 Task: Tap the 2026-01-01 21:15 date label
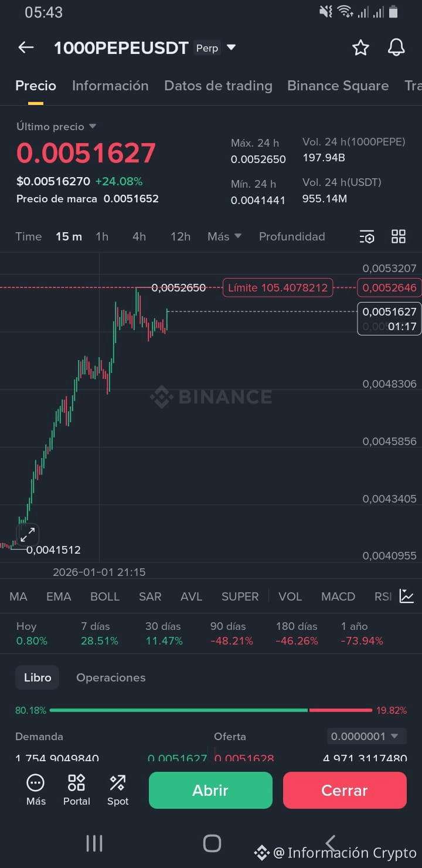(99, 572)
